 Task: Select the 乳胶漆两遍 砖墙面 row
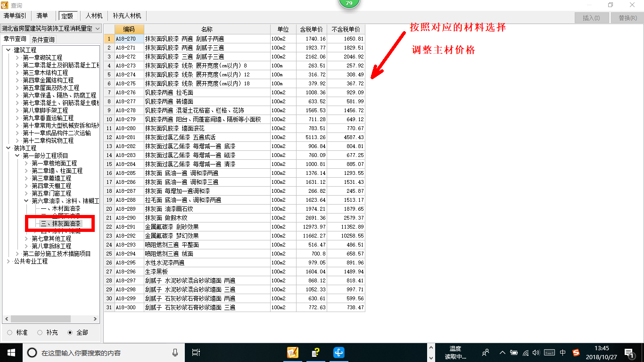click(234, 101)
